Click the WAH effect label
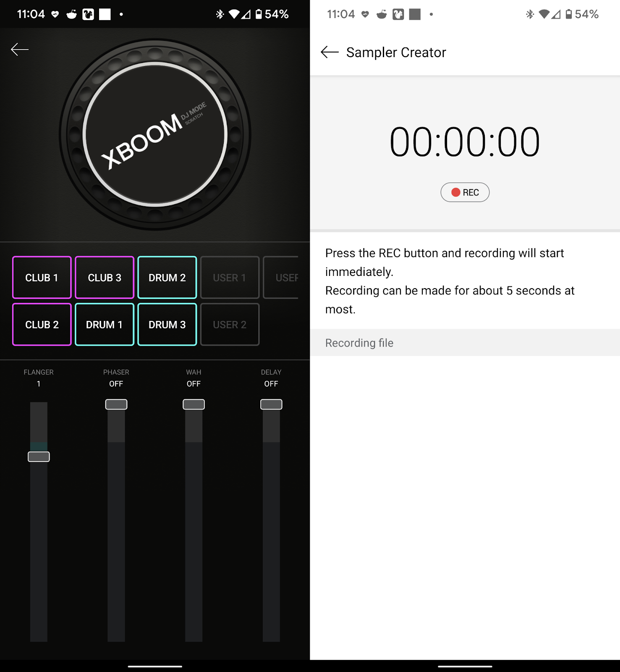This screenshot has width=620, height=672. [194, 372]
